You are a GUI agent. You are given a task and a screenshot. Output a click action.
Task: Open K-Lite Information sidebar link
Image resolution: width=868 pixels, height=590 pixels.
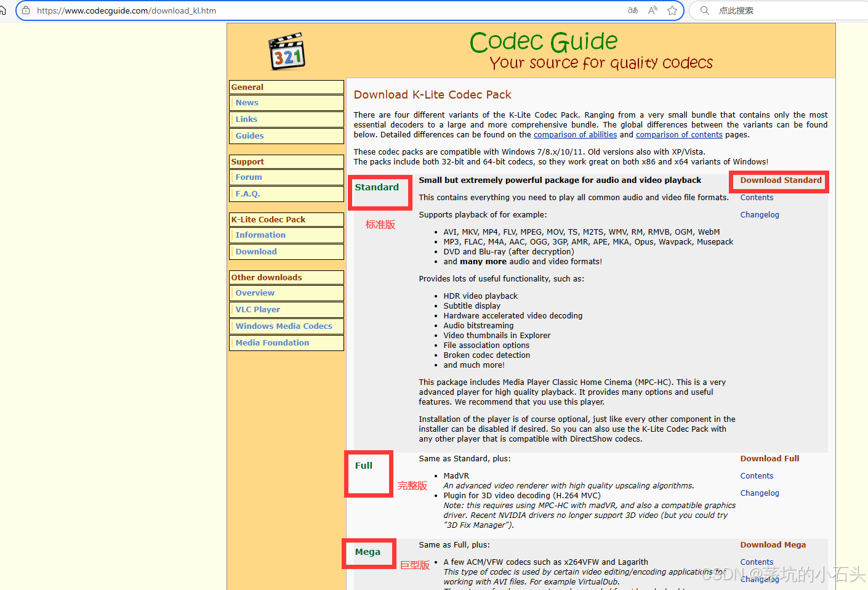point(286,235)
